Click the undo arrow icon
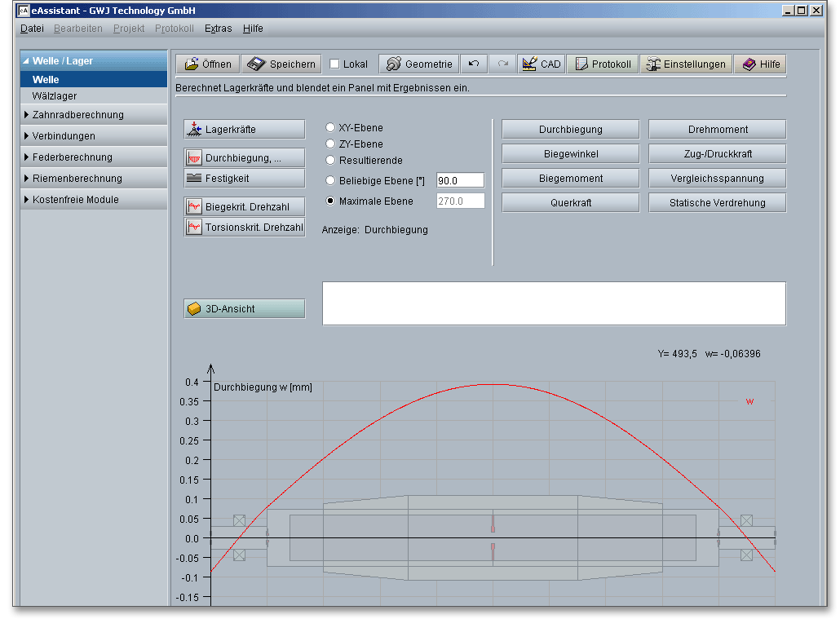Viewport: 840px width, 619px height. (x=473, y=64)
